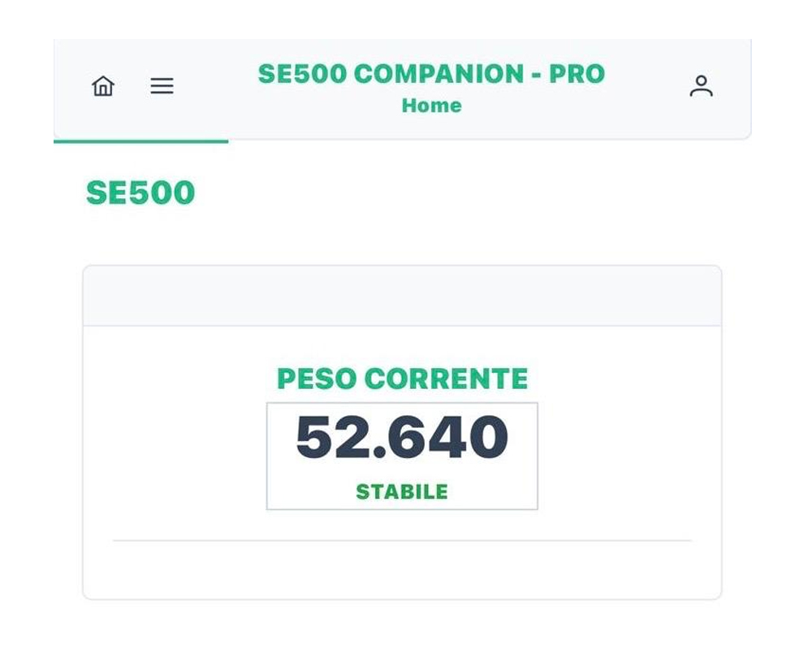812x649 pixels.
Task: Click header space between title and profile icon
Action: pyautogui.click(x=646, y=86)
